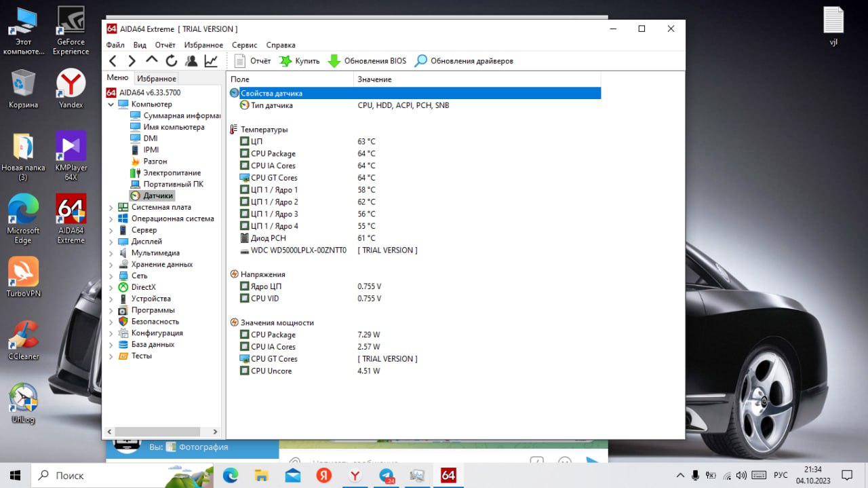Go forward with the right arrow toolbar icon
This screenshot has height=488, width=868.
[x=132, y=61]
